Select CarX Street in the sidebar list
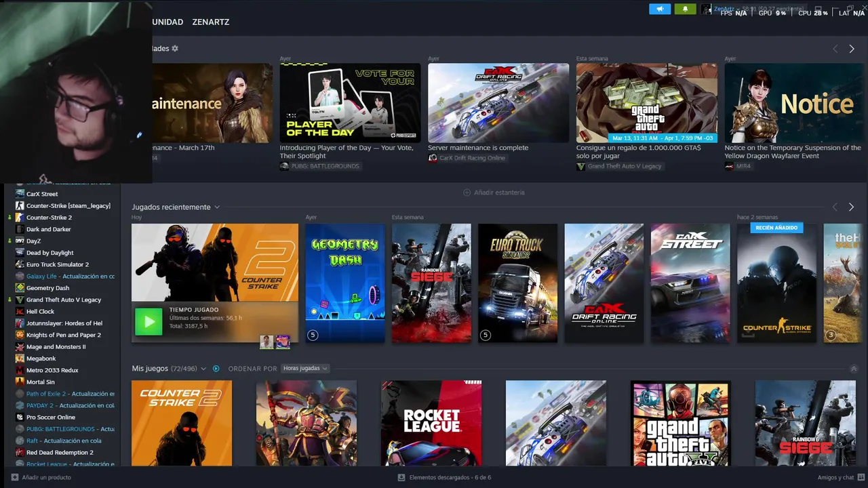 [x=42, y=194]
